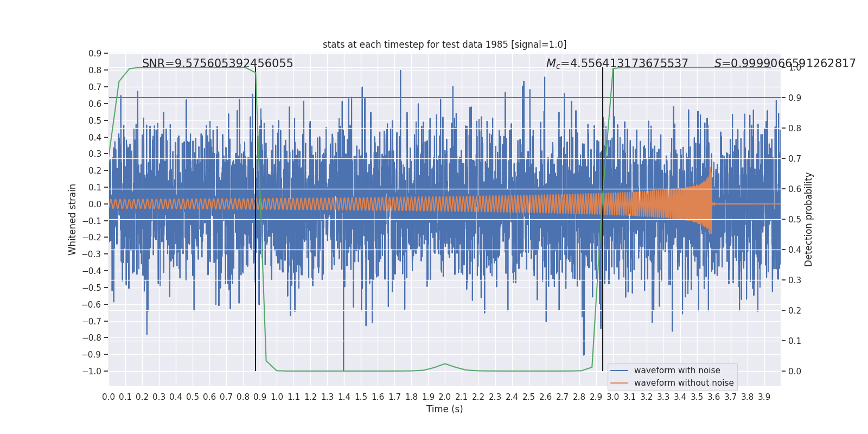Click the blue 'waveform with noise' legend line
This screenshot has width=868, height=434.
click(x=620, y=371)
